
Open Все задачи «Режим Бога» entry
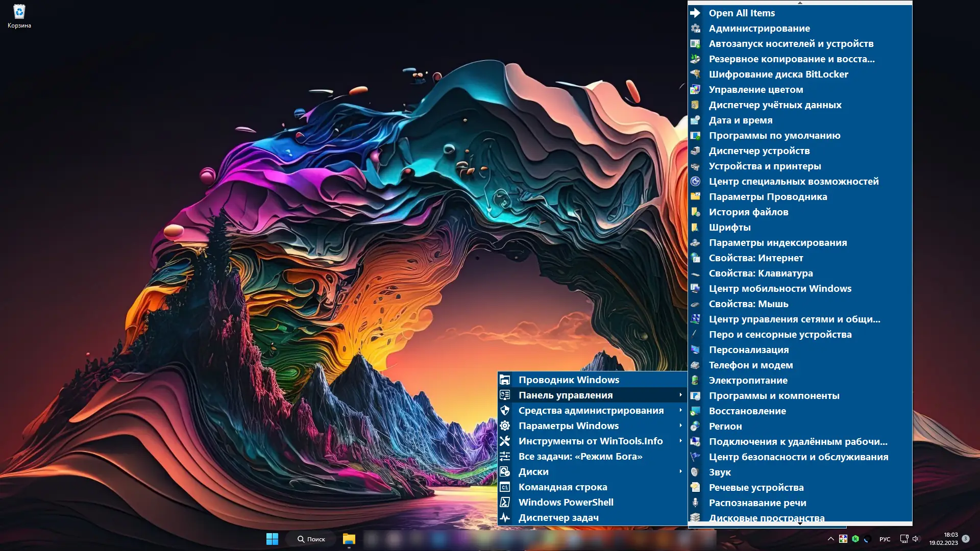pos(580,456)
